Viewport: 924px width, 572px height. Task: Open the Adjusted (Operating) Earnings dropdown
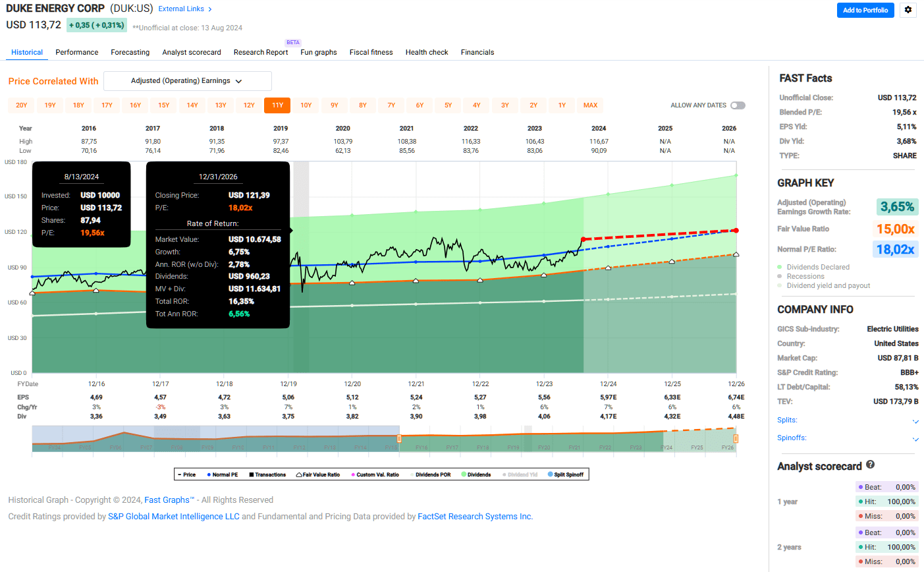(187, 80)
